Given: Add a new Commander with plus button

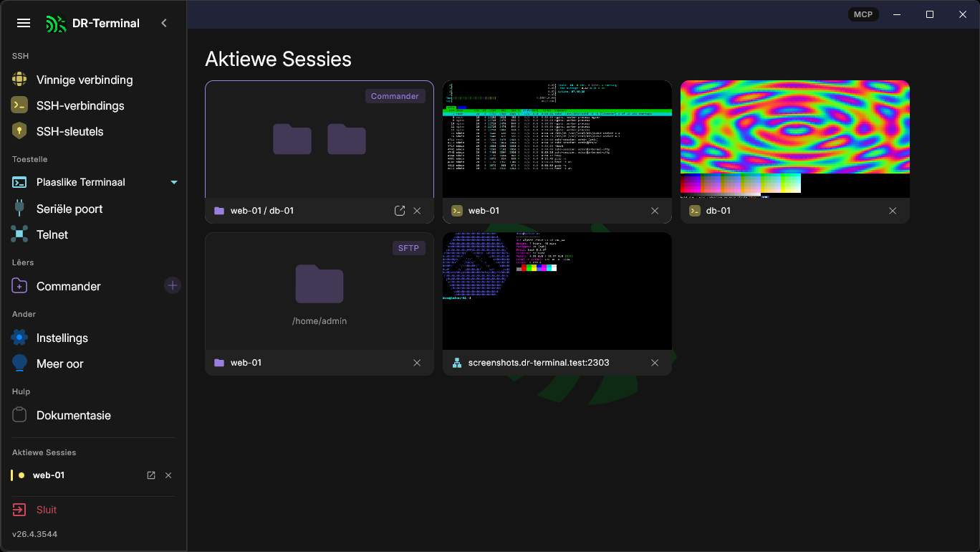Looking at the screenshot, I should [173, 286].
